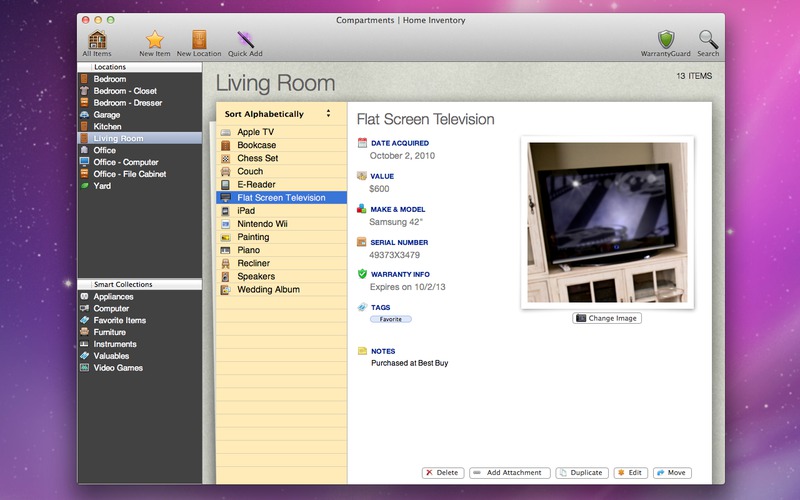The image size is (800, 500).
Task: Click the Favorite tag pill
Action: coord(391,319)
